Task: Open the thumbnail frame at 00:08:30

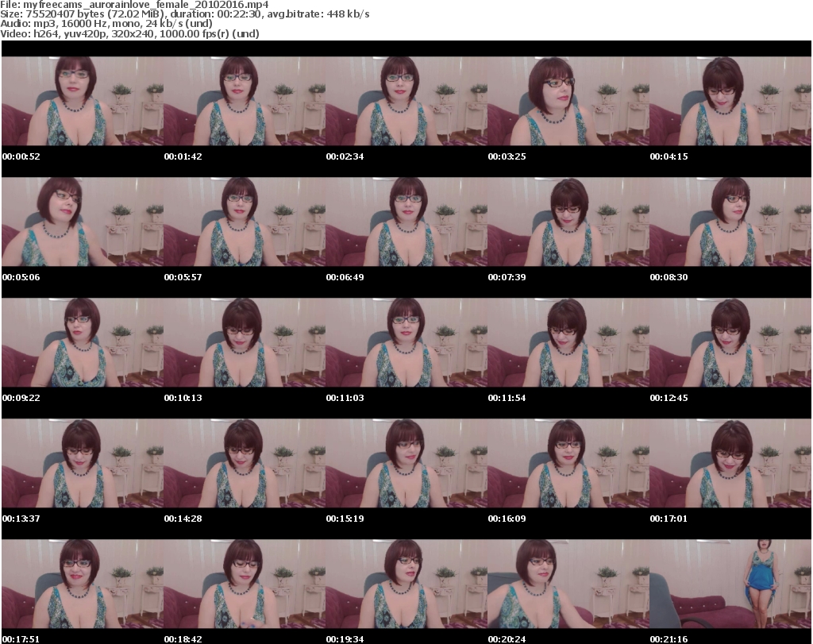Action: pos(730,222)
